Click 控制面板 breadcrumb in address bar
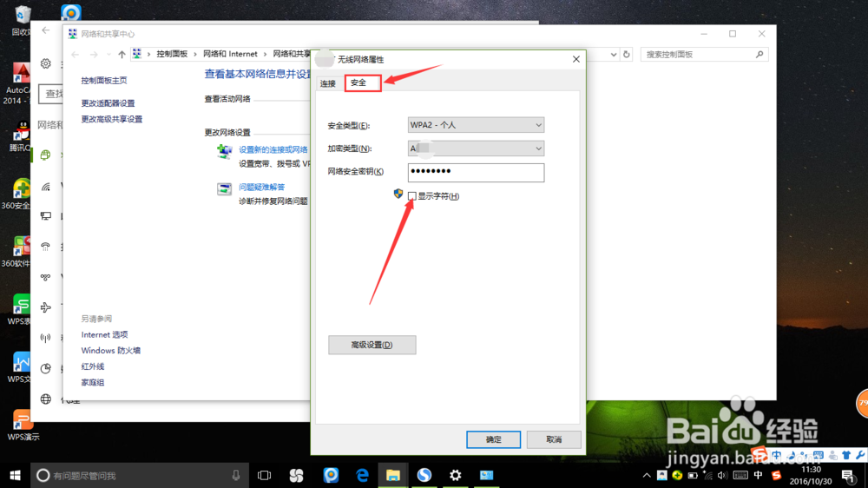Image resolution: width=868 pixels, height=488 pixels. coord(172,54)
